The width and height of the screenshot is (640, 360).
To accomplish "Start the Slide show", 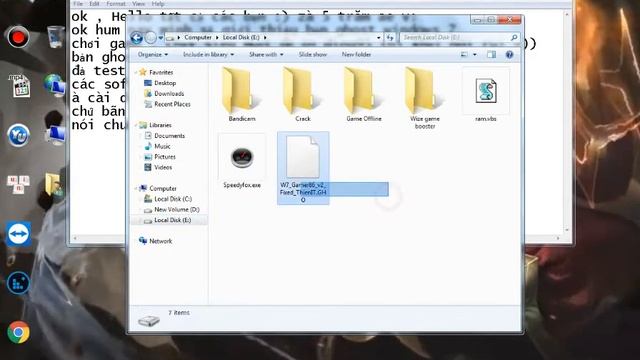I will coord(312,54).
